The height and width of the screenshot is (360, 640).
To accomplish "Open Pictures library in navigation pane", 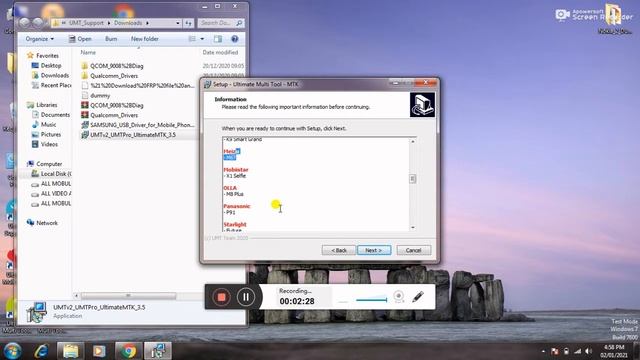I will 51,134.
